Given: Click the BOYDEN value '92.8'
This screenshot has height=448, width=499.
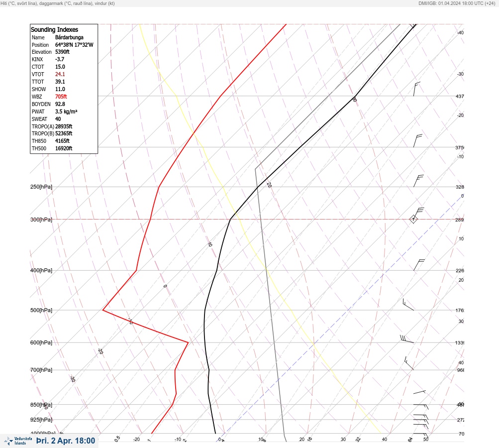Looking at the screenshot, I should click(60, 104).
